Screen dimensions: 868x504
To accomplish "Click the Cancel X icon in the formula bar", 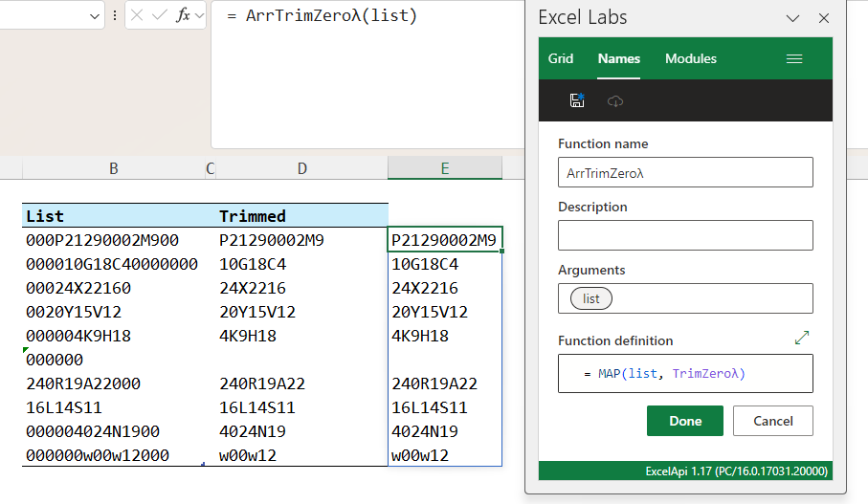I will point(137,15).
